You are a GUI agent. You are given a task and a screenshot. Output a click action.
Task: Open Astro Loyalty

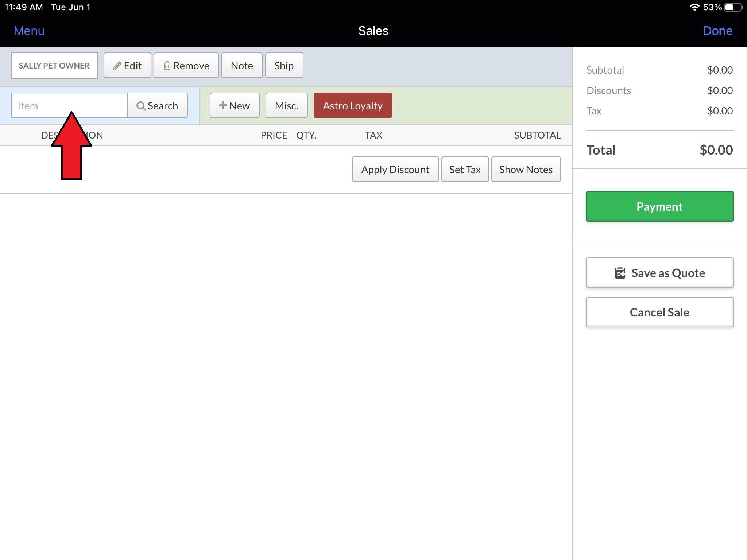click(353, 106)
